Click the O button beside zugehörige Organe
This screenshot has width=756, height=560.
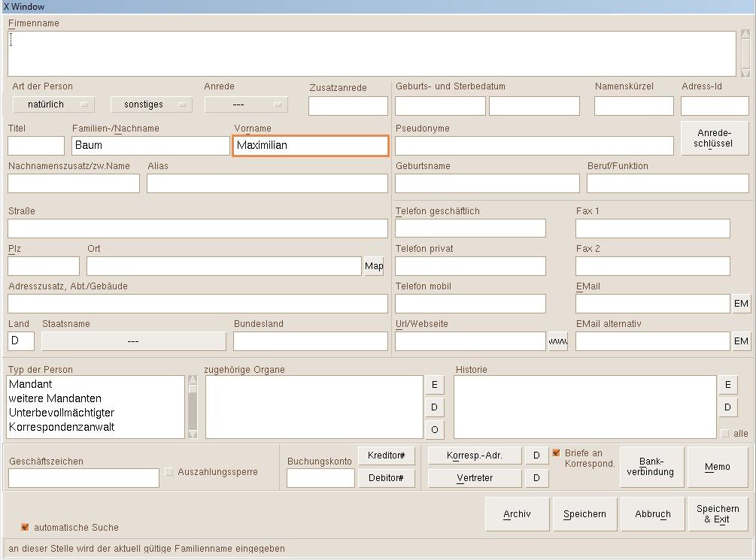(434, 429)
